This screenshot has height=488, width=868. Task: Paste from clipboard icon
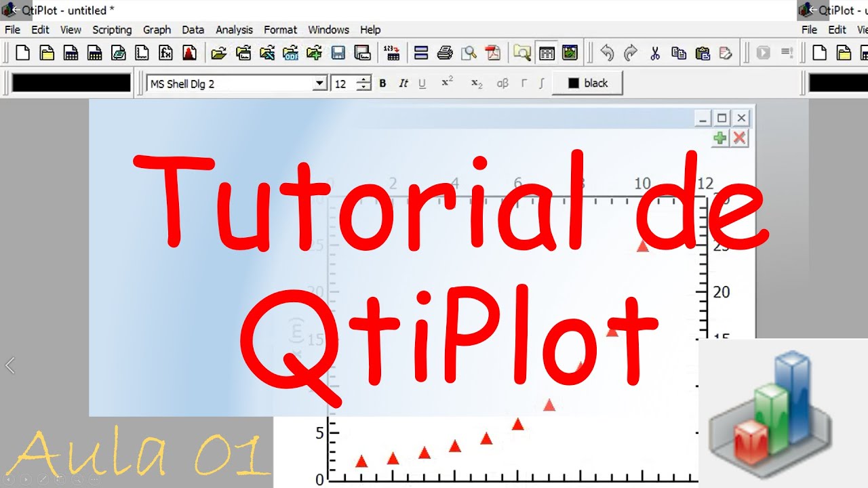coord(703,53)
